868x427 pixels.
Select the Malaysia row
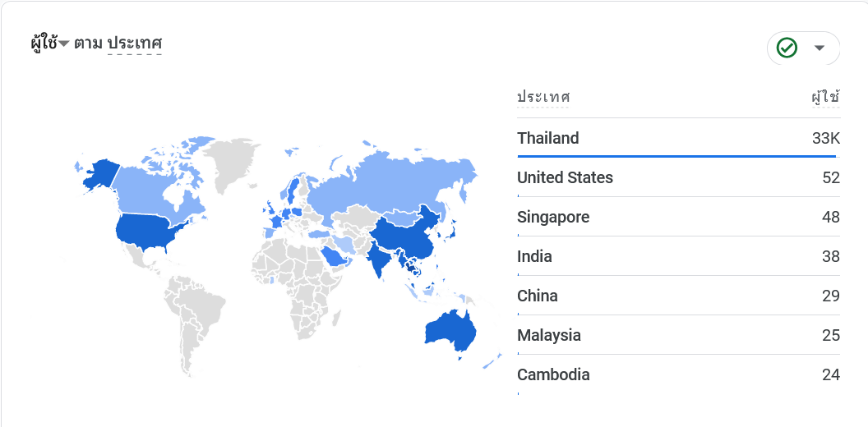[679, 335]
